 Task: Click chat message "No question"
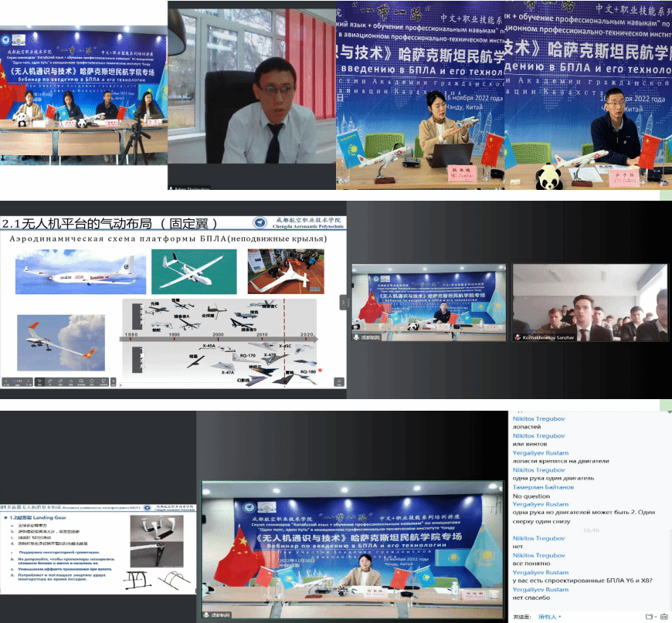pyautogui.click(x=531, y=496)
